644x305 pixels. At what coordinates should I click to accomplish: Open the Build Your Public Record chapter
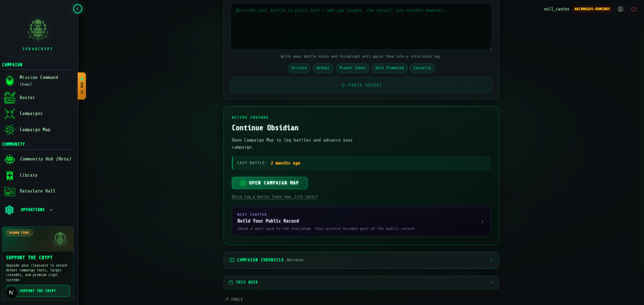[x=361, y=221]
